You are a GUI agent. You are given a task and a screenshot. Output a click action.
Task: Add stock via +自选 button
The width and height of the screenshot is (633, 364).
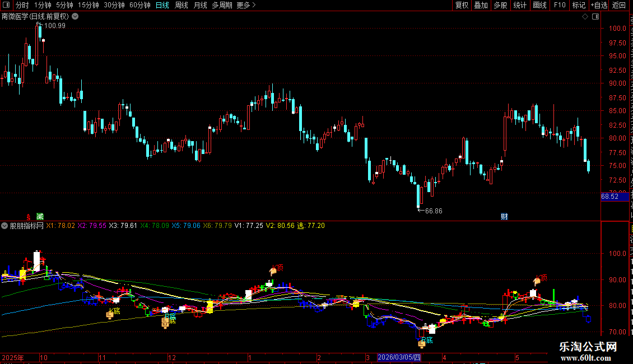pos(599,5)
